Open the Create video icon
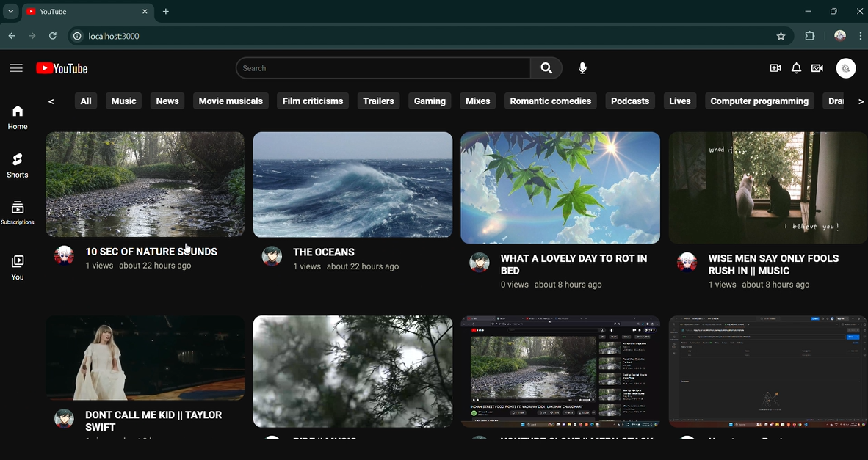Viewport: 868px width, 460px height. click(x=775, y=67)
